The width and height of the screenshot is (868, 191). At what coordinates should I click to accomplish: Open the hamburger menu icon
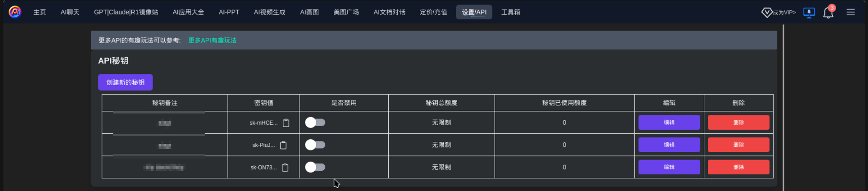click(851, 12)
